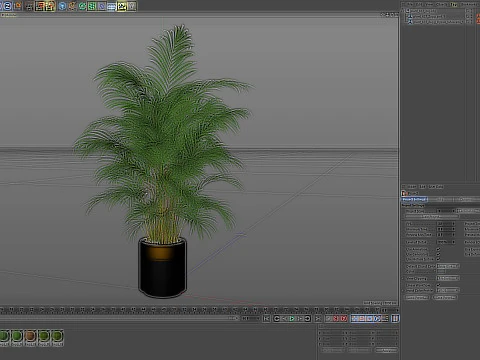Step to the next frame
Image resolution: width=480 pixels, height=360 pixels.
point(300,319)
